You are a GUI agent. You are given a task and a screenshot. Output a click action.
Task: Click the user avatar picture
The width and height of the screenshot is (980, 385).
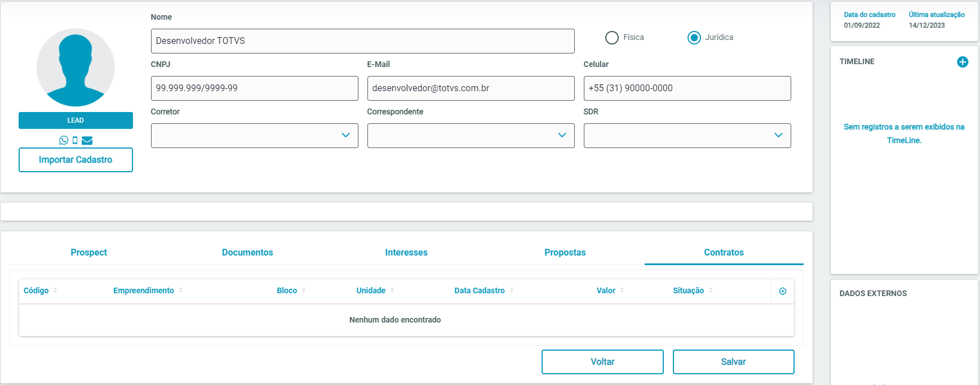[76, 68]
